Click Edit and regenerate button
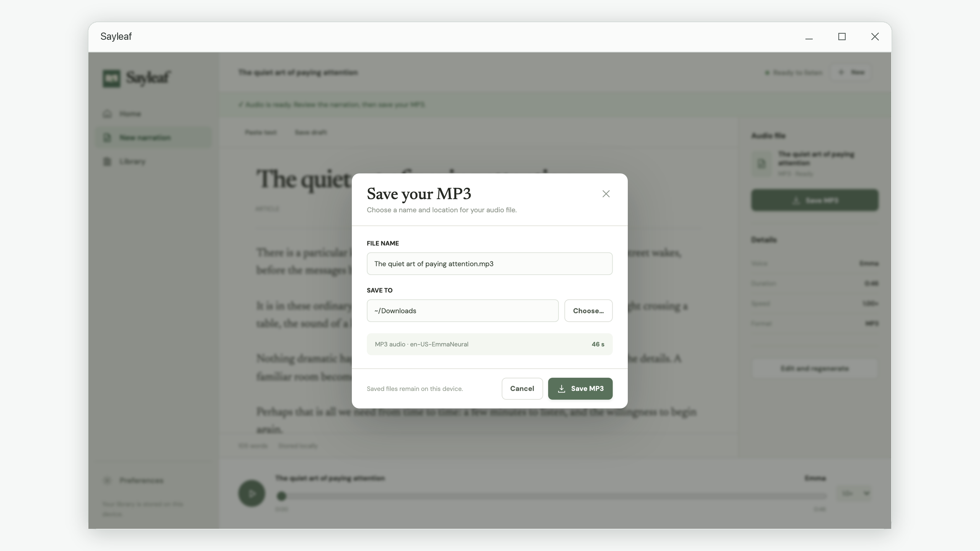Image resolution: width=980 pixels, height=551 pixels. (x=815, y=368)
